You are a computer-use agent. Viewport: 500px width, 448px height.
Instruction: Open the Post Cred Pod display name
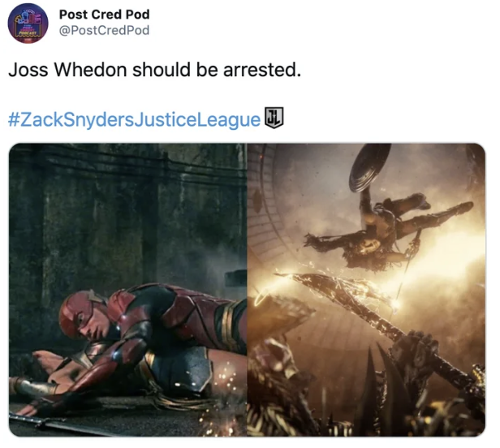[x=104, y=15]
